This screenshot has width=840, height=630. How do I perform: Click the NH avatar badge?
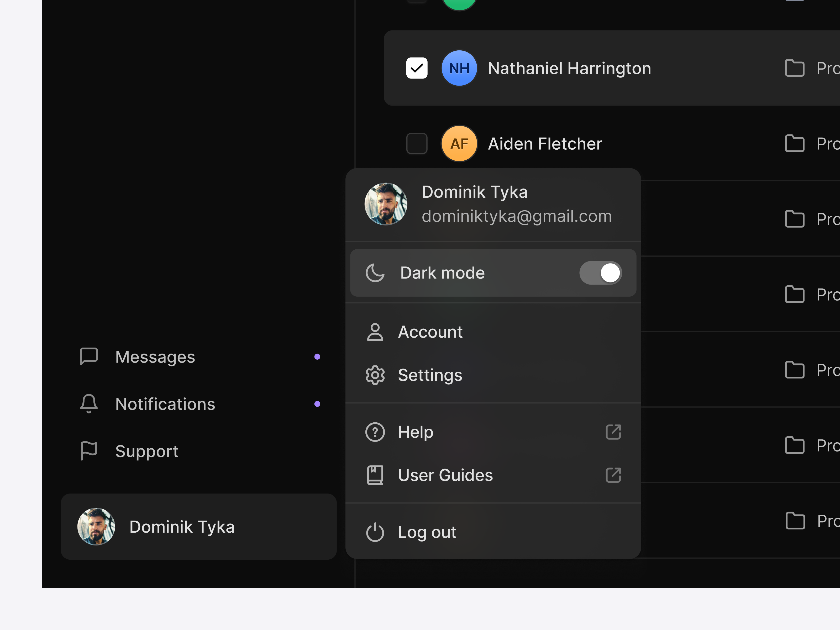[x=459, y=68]
